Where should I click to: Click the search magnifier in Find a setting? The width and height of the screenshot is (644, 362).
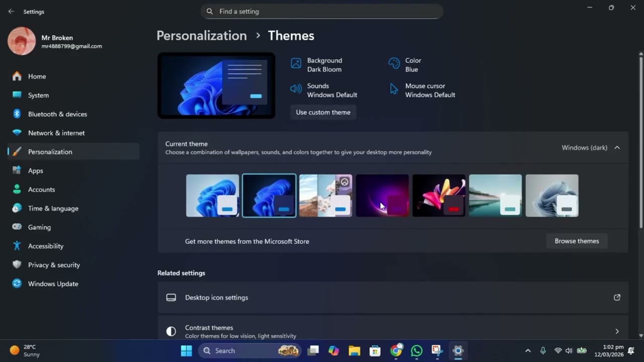tap(210, 11)
